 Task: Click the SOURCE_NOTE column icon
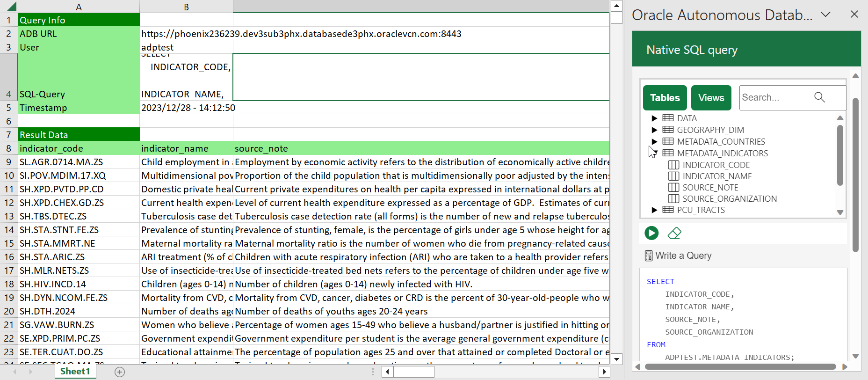tap(673, 187)
